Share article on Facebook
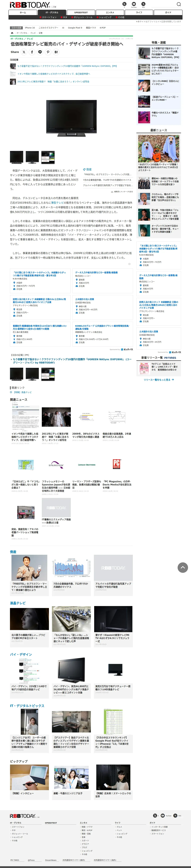 pos(32,52)
